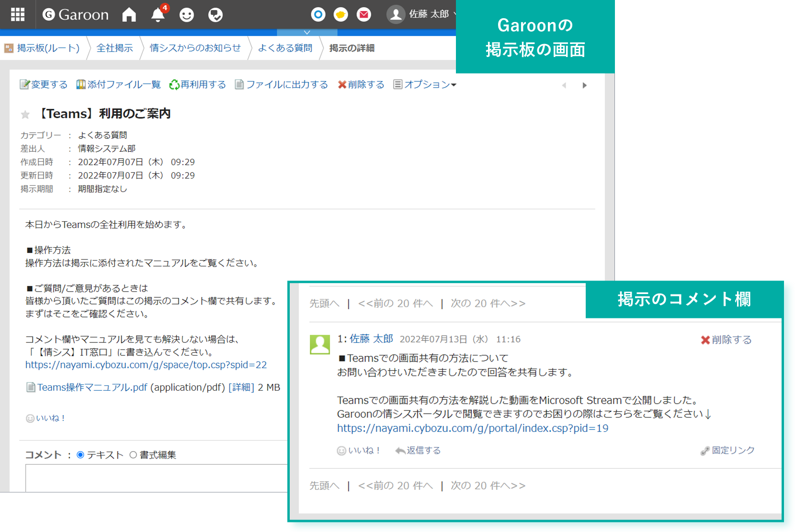The image size is (795, 532).
Task: Click the next bulletin arrow
Action: tap(584, 85)
